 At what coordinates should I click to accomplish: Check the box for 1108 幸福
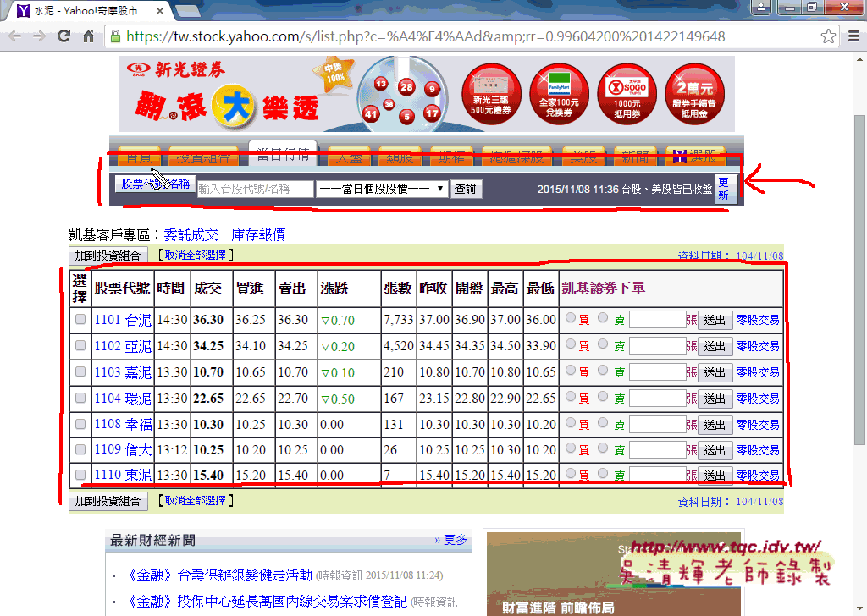tap(80, 424)
